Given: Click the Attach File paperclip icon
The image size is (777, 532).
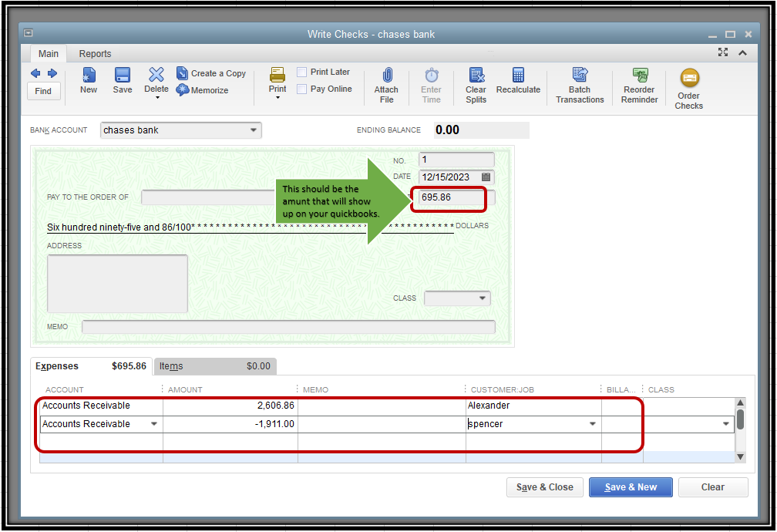Looking at the screenshot, I should tap(386, 76).
